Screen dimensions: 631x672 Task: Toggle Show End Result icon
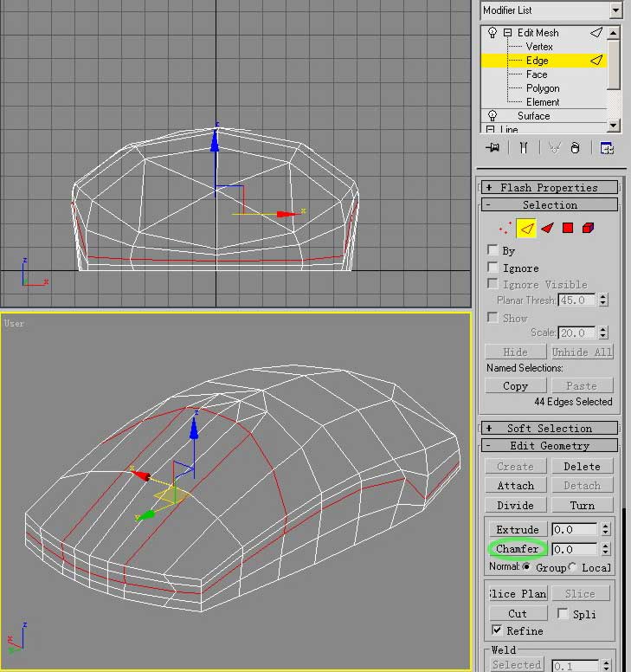coord(523,148)
